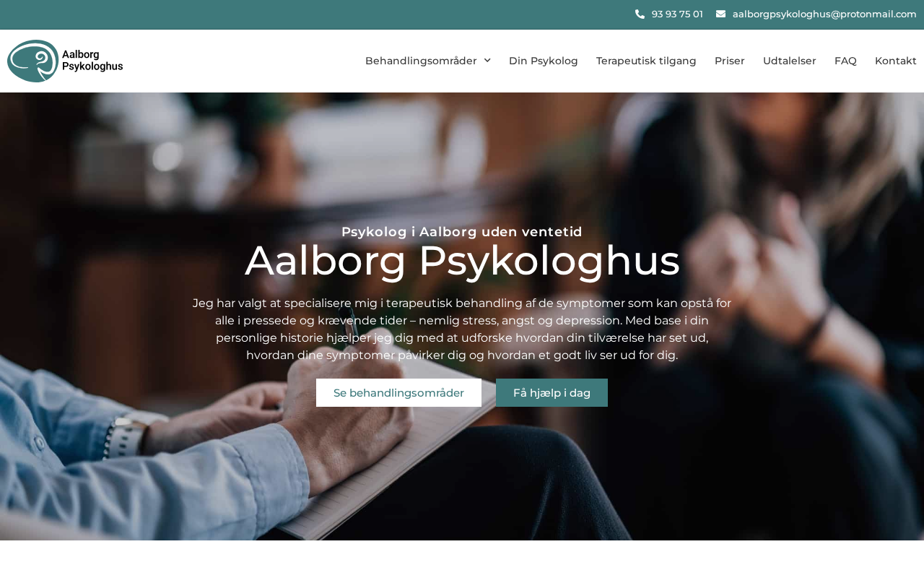Click the logo text Aalborg Psykologhus in header
The width and height of the screenshot is (924, 578).
pos(92,61)
